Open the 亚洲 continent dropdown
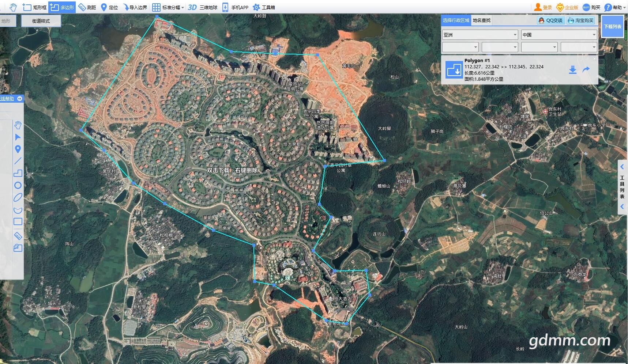Viewport: 628px width, 364px height. (x=480, y=35)
